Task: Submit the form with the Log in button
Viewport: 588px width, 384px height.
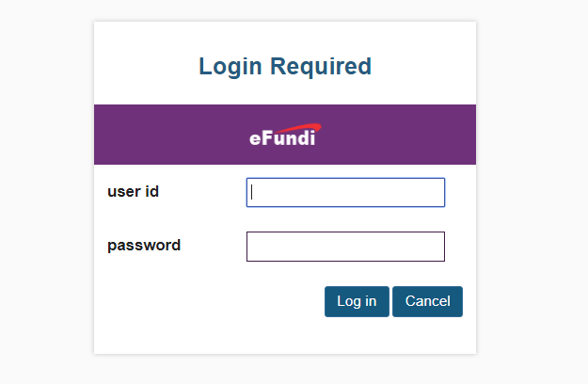Action: (357, 301)
